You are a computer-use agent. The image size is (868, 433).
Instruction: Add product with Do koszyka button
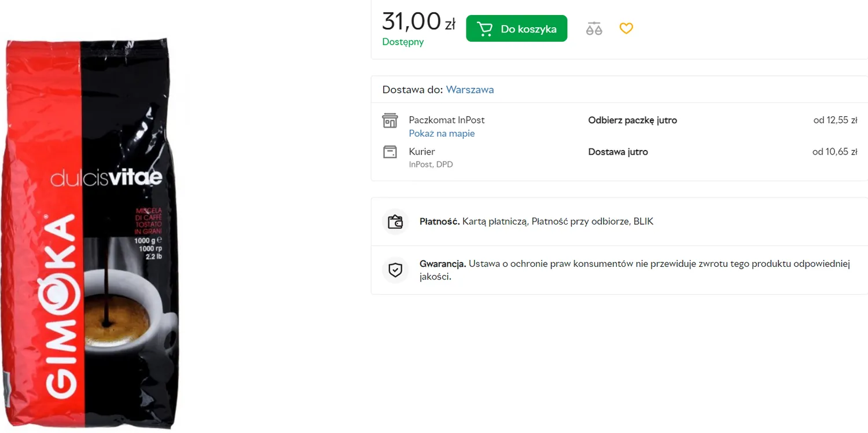pyautogui.click(x=516, y=28)
